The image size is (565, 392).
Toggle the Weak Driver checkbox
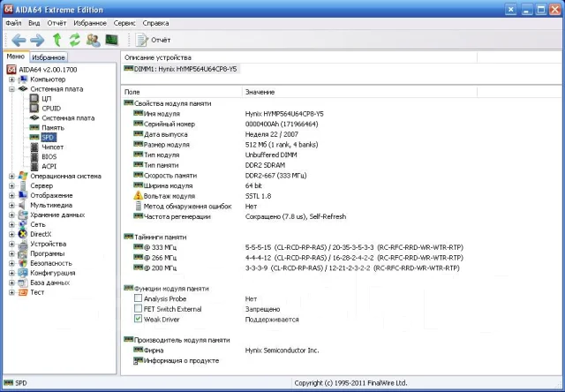[x=138, y=319]
